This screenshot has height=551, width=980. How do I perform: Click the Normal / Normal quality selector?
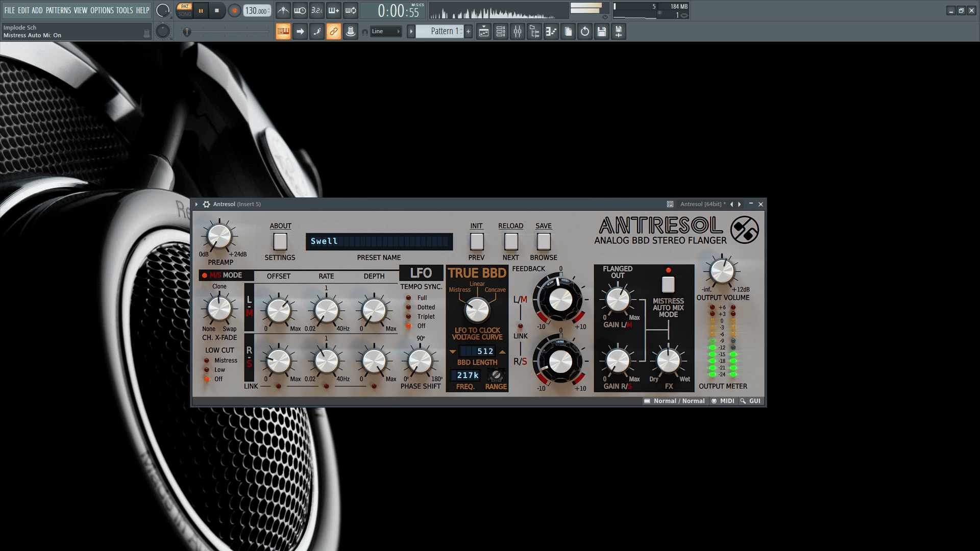click(674, 401)
